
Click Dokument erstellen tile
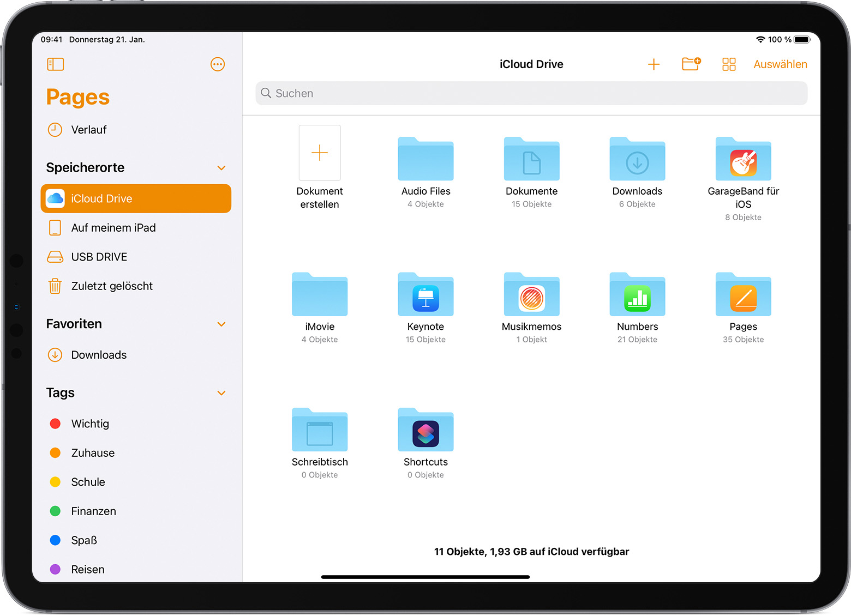point(320,168)
